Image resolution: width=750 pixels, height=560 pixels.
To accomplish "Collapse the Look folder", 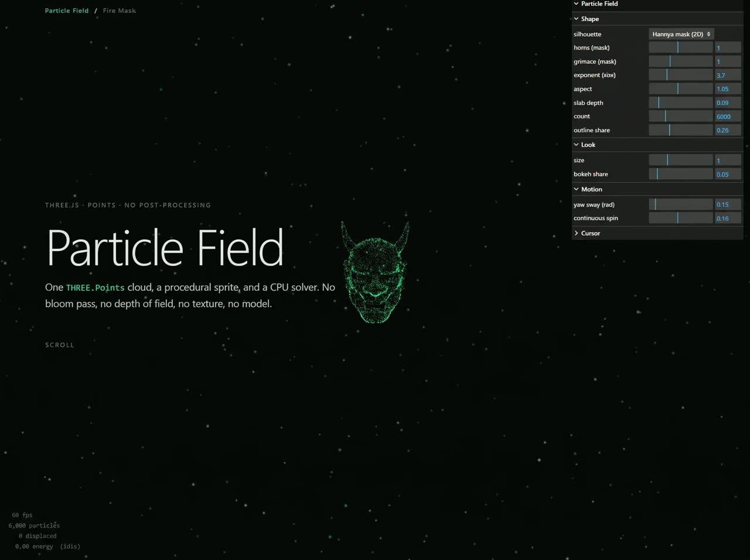I will (657, 145).
